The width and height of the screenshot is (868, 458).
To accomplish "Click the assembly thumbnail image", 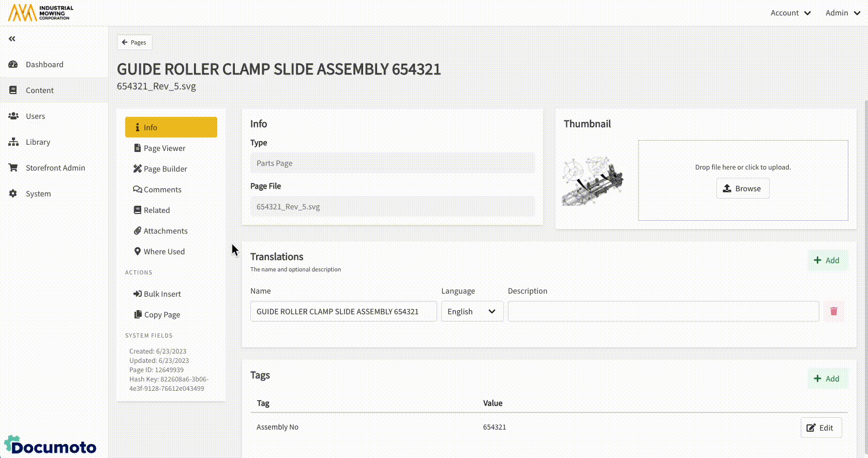I will pyautogui.click(x=593, y=181).
